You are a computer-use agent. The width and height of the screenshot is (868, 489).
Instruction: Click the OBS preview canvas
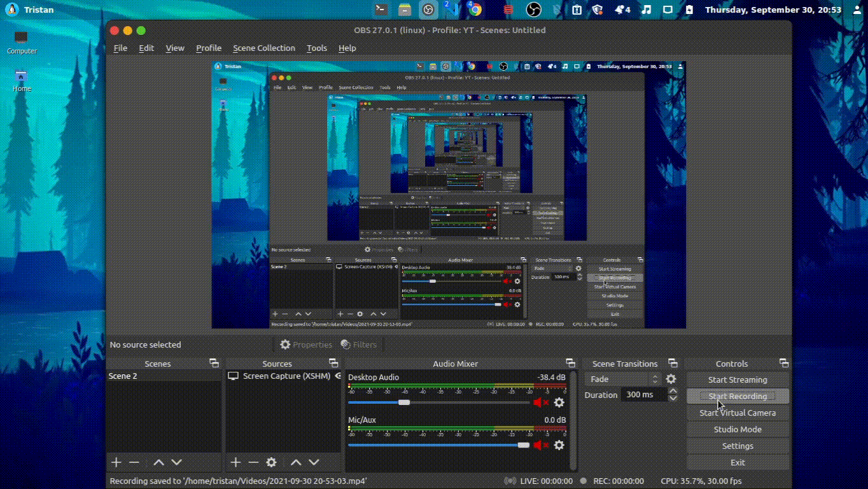click(x=449, y=195)
